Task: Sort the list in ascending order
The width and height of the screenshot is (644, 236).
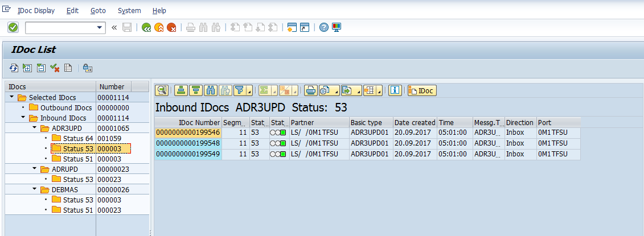Action: click(x=181, y=90)
